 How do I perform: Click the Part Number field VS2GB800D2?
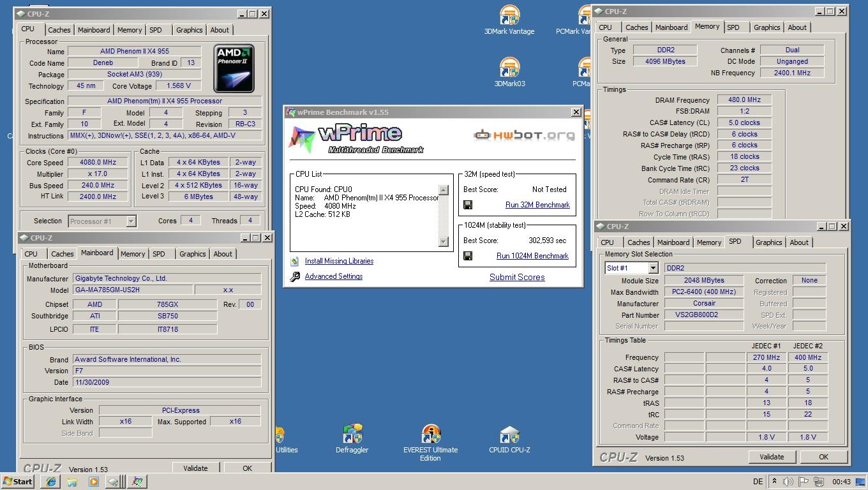(704, 315)
